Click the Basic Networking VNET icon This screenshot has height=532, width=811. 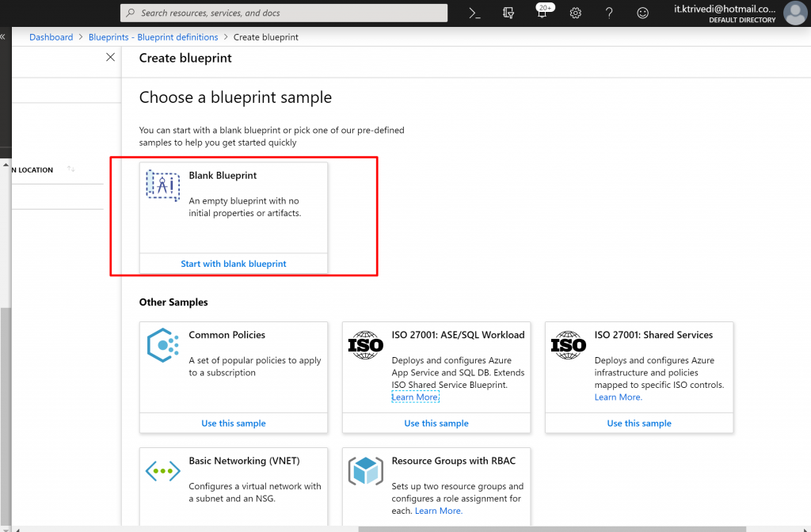tap(162, 471)
